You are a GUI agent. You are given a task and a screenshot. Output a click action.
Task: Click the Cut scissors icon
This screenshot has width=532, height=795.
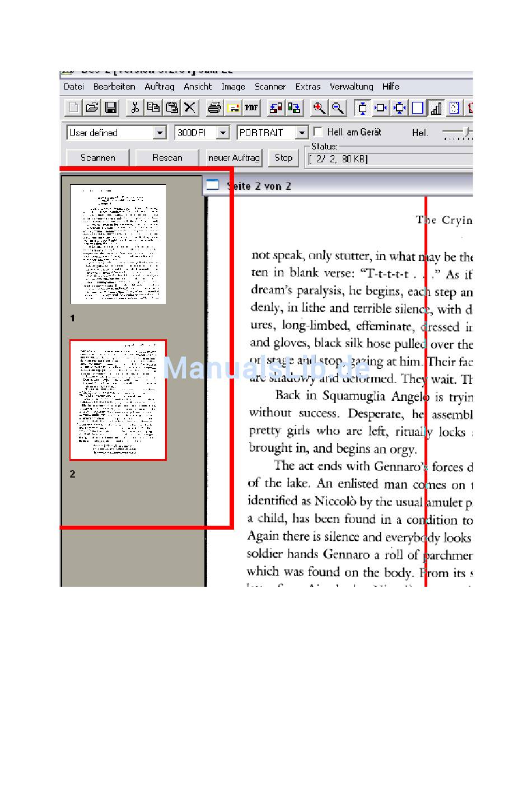click(x=134, y=108)
